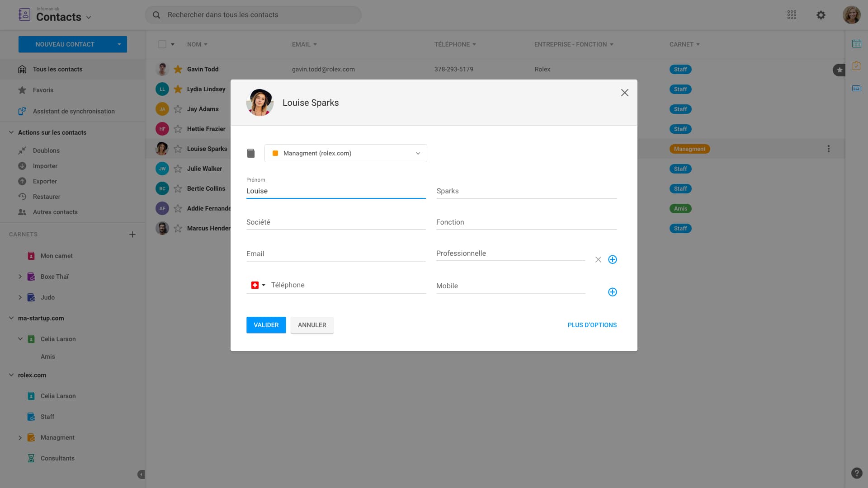This screenshot has width=868, height=488.
Task: Open the three-dot menu for Louise Sparks
Action: pyautogui.click(x=828, y=149)
